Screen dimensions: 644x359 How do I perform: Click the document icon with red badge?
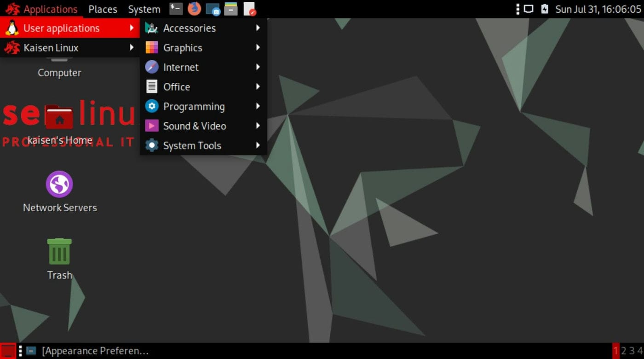point(250,8)
